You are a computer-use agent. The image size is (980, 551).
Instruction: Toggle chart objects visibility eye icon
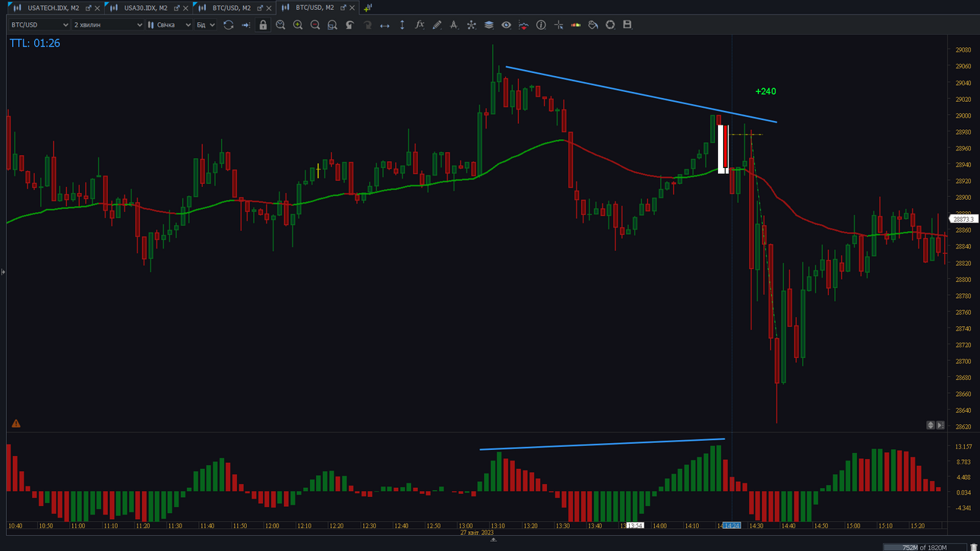pyautogui.click(x=506, y=25)
